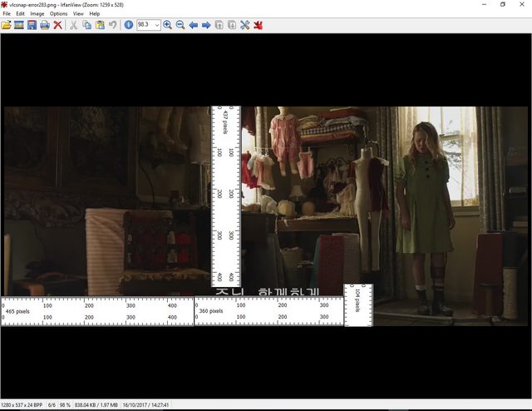The height and width of the screenshot is (411, 532).
Task: Open About IrfanView with the red cat icon
Action: point(258,25)
